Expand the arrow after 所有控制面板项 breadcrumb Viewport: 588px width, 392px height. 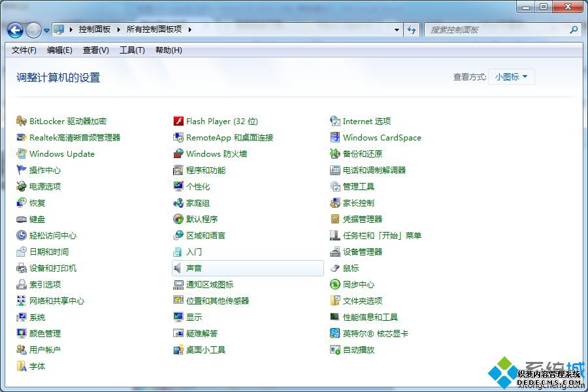click(x=189, y=29)
